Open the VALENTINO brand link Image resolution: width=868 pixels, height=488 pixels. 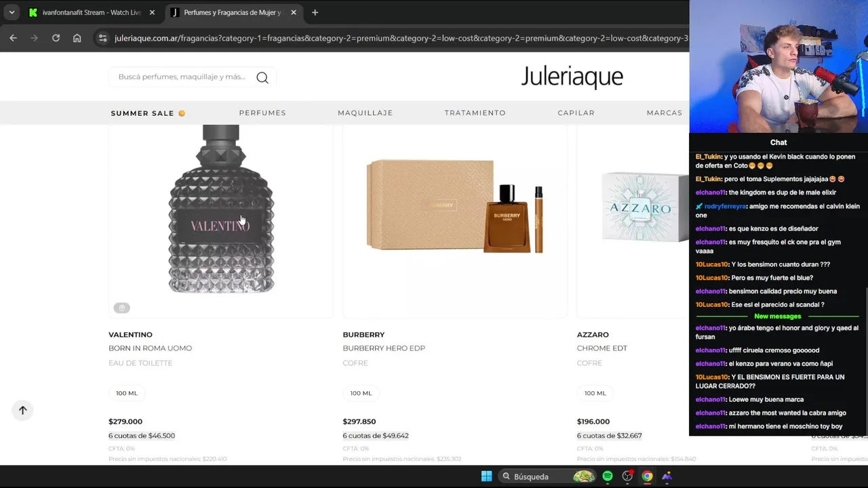point(130,334)
